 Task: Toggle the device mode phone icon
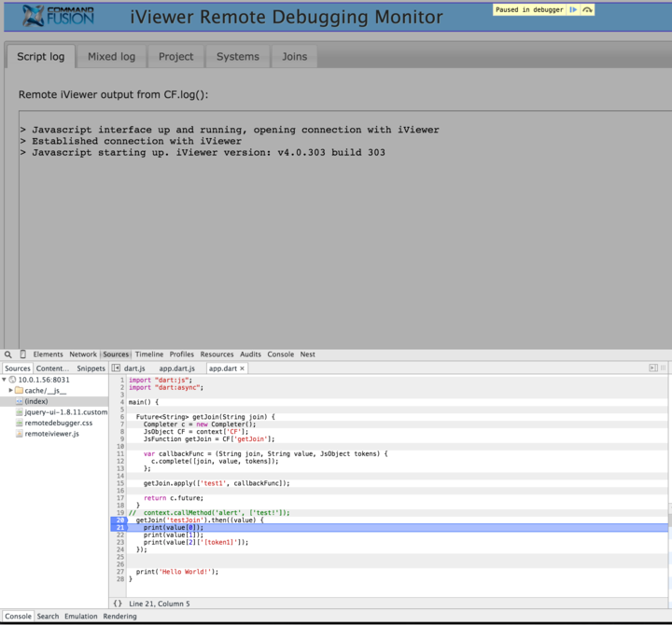pyautogui.click(x=23, y=354)
